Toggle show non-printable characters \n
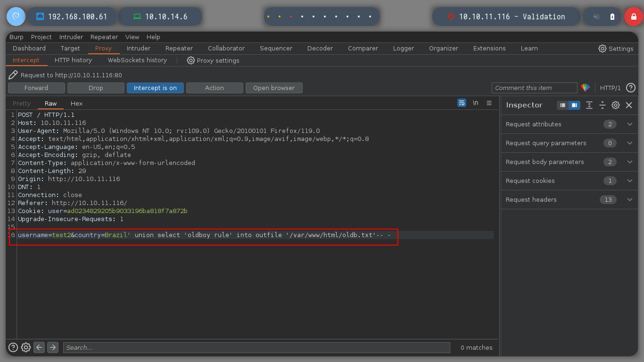This screenshot has height=362, width=644. pyautogui.click(x=476, y=103)
